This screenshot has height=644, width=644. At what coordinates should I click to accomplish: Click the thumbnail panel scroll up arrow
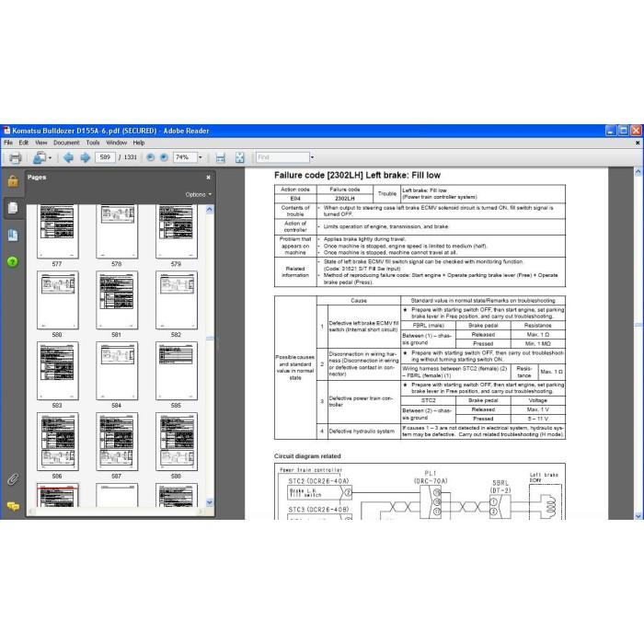[210, 210]
